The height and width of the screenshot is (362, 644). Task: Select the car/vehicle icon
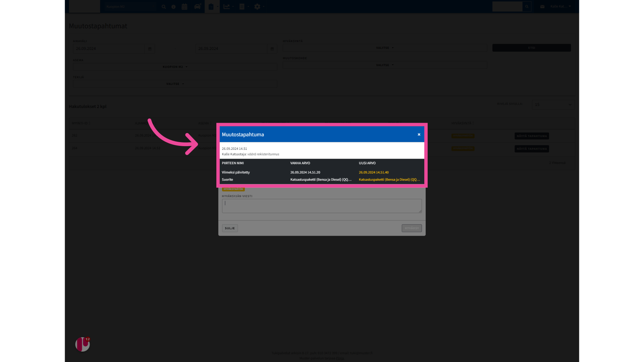[x=197, y=7]
